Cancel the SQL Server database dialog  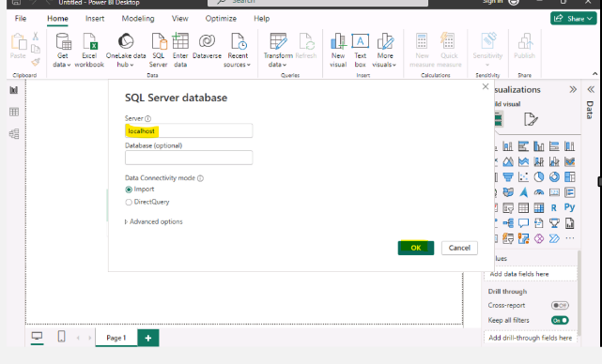point(459,248)
